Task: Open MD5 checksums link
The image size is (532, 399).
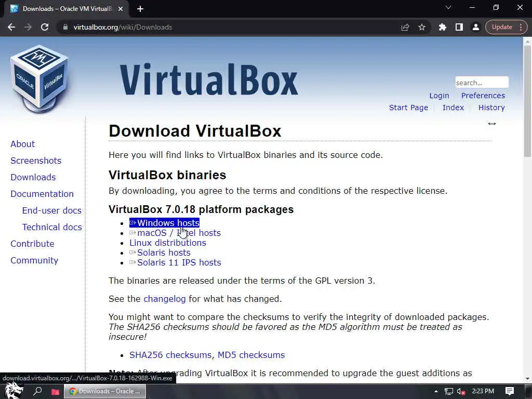Action: (251, 355)
